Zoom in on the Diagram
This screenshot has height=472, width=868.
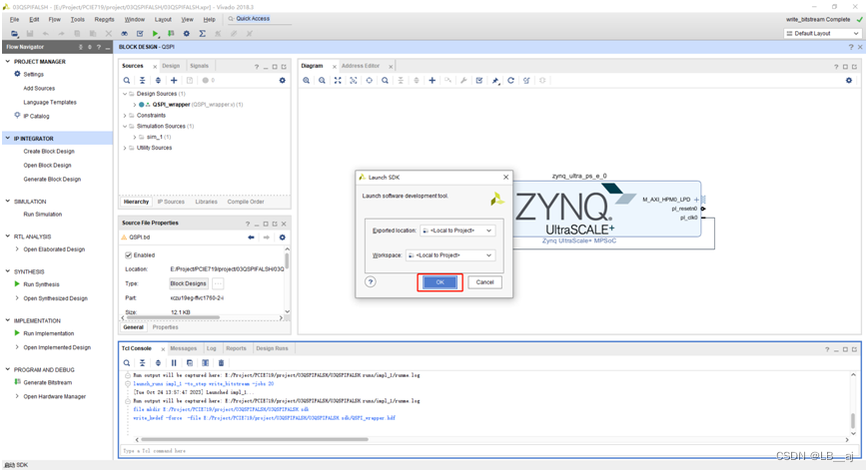(306, 80)
